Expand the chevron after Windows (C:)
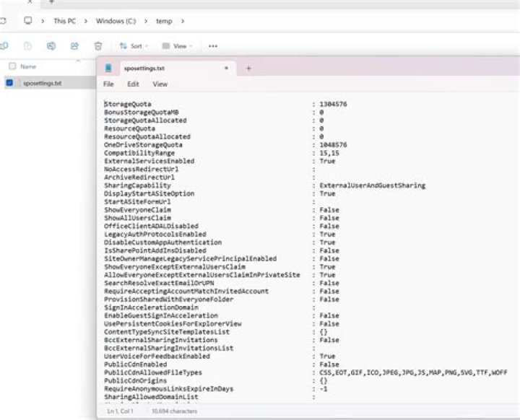The height and width of the screenshot is (420, 520). click(x=146, y=21)
